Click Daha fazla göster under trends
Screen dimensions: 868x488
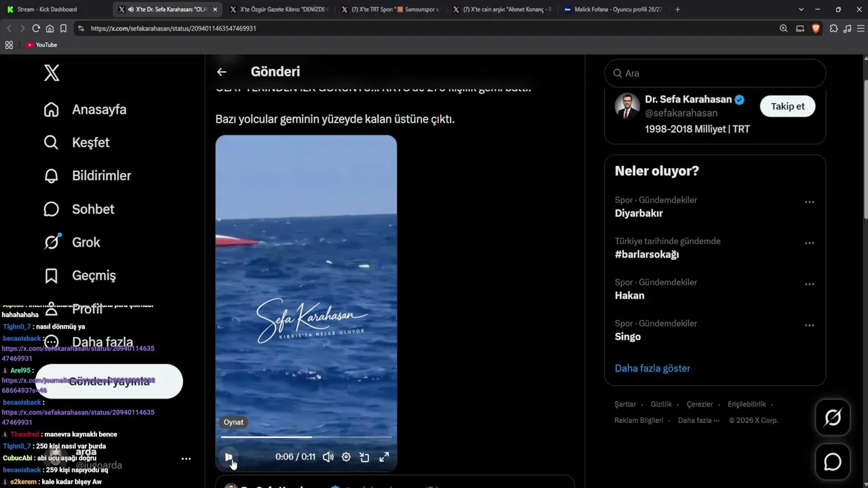click(652, 369)
